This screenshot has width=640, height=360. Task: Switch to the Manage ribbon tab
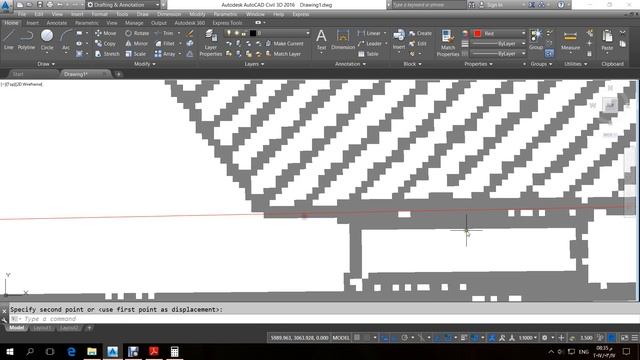click(x=134, y=23)
